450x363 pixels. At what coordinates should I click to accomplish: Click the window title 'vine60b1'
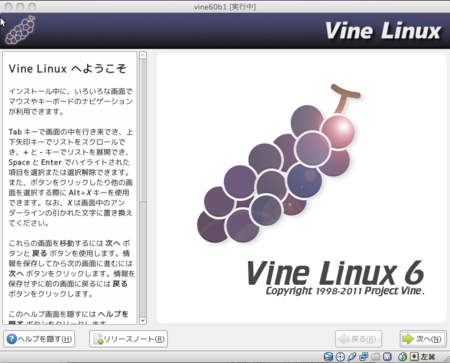point(225,7)
